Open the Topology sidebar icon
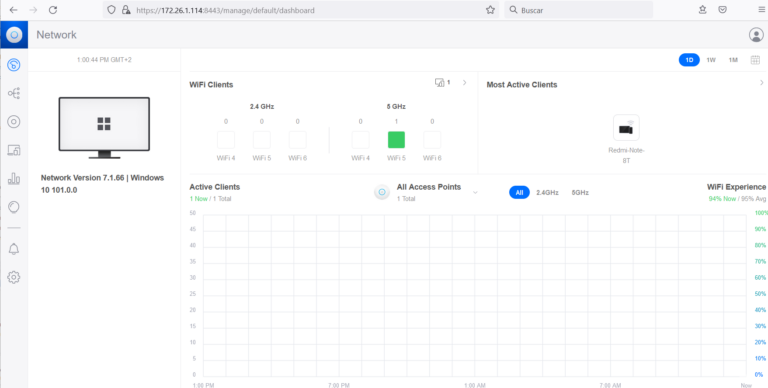Screen dimensions: 768x388 tap(14, 93)
